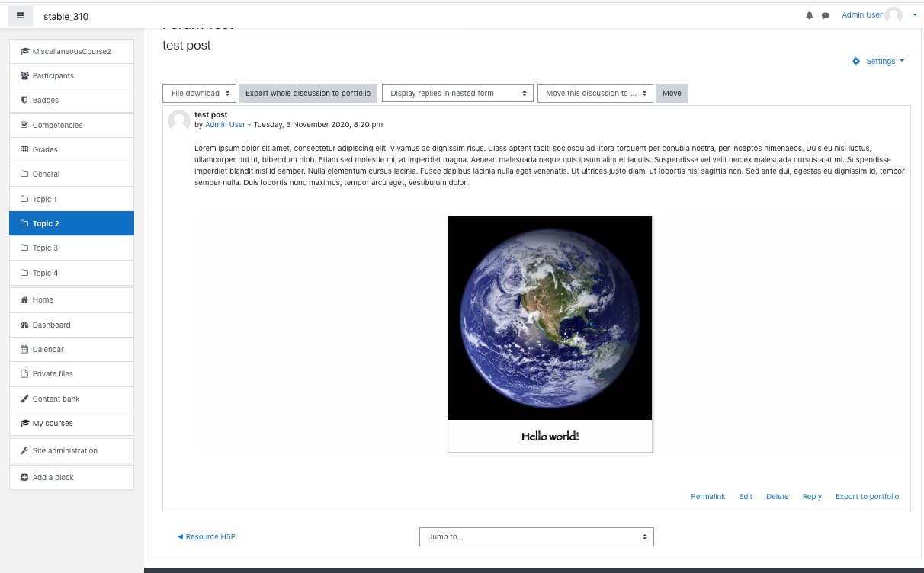Image resolution: width=924 pixels, height=573 pixels.
Task: Click the Admin User avatar in header
Action: pyautogui.click(x=894, y=15)
